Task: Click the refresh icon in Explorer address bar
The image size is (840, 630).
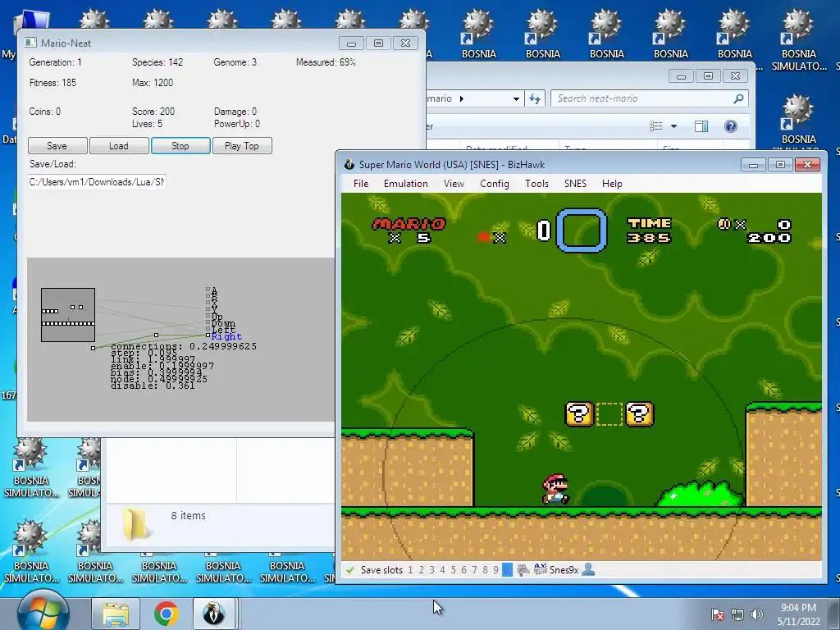Action: [x=535, y=98]
